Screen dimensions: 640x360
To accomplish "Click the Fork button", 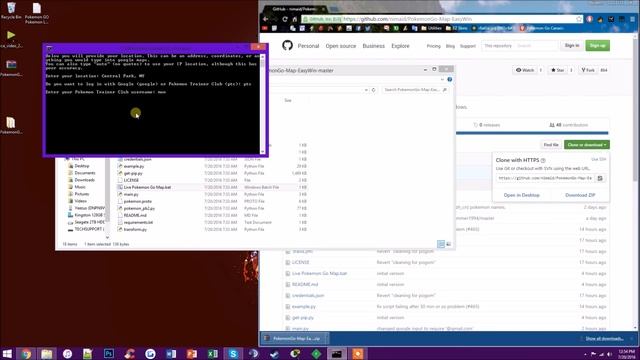I will click(x=588, y=70).
